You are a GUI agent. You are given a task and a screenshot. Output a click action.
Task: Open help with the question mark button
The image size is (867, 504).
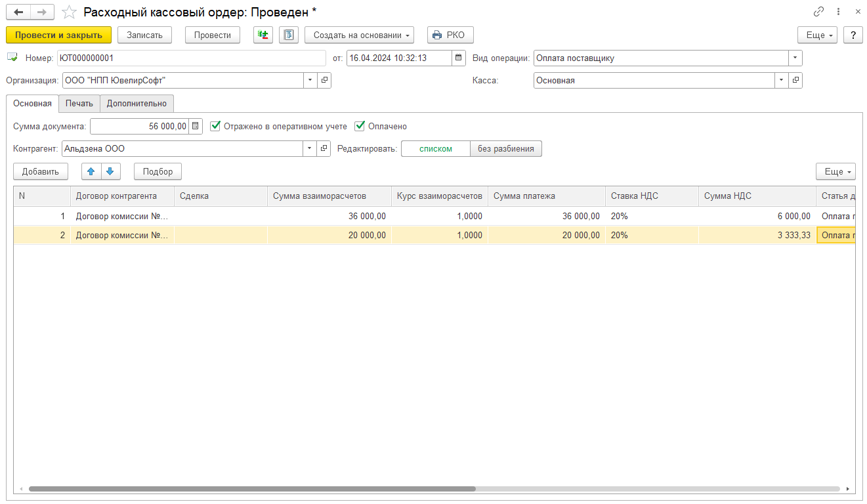pyautogui.click(x=853, y=35)
